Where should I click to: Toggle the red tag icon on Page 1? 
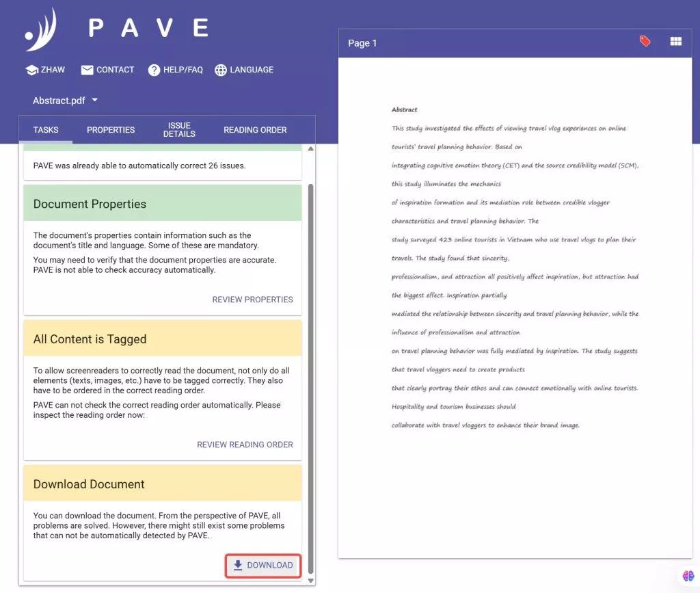pyautogui.click(x=645, y=42)
